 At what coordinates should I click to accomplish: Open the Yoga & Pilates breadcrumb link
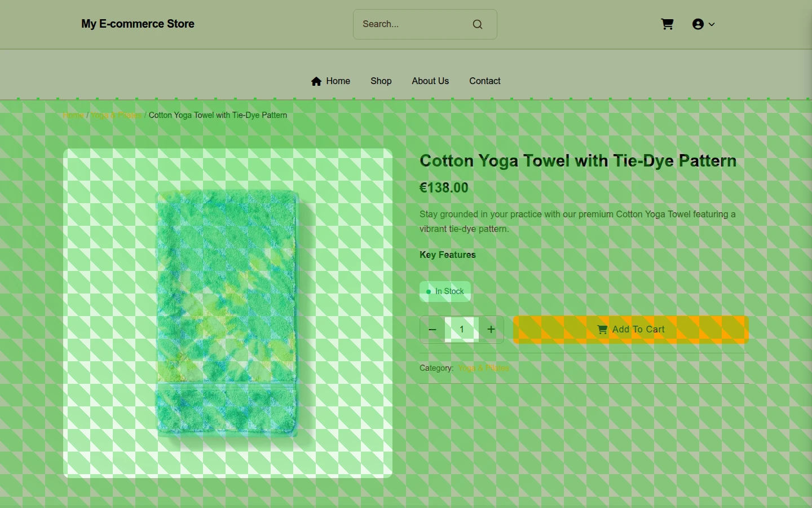(116, 115)
